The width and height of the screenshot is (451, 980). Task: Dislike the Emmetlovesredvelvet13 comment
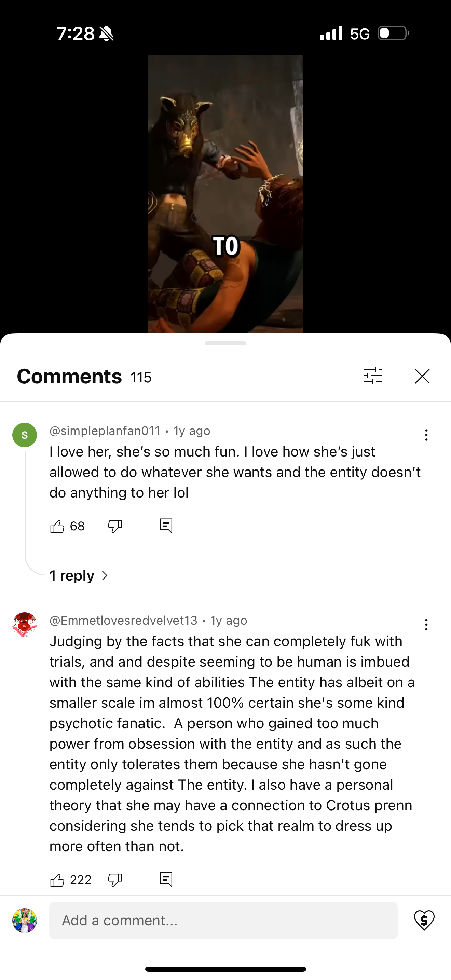pyautogui.click(x=114, y=880)
